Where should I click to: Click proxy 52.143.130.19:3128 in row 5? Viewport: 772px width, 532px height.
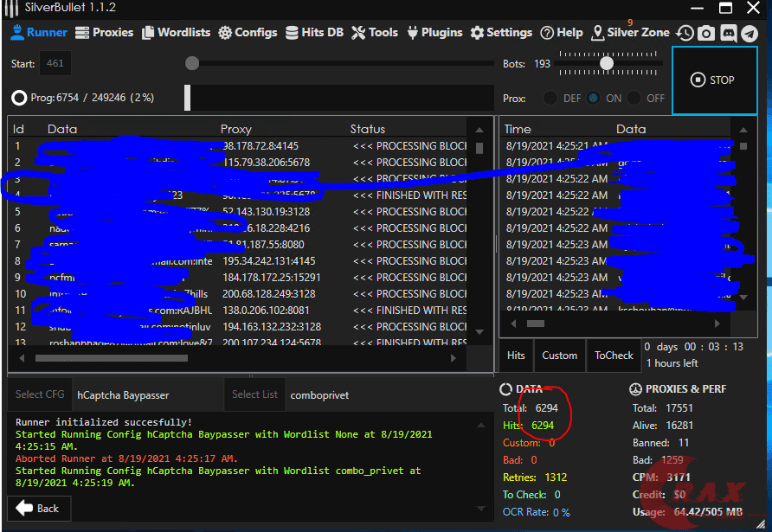(267, 212)
